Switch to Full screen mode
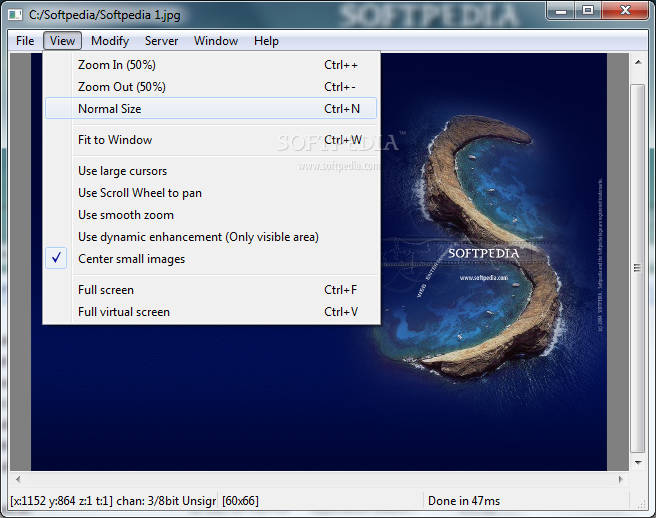Viewport: 656px width, 518px height. [211, 290]
